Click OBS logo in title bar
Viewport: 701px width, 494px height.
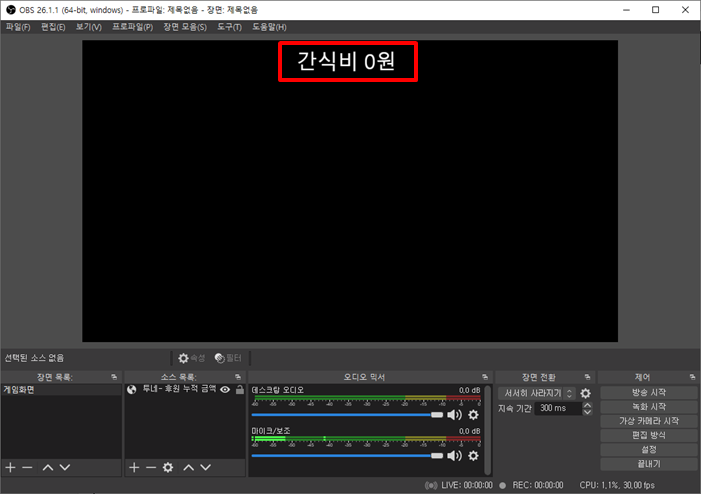[11, 10]
